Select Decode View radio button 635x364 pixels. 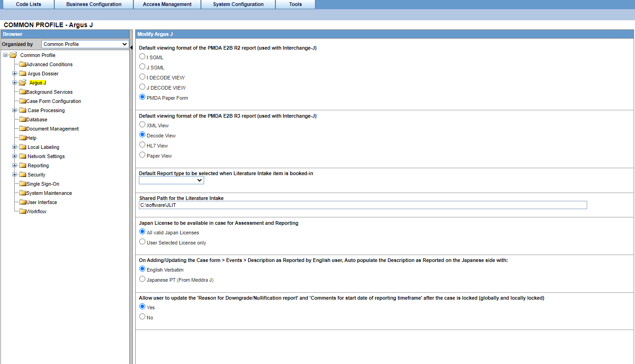[143, 135]
